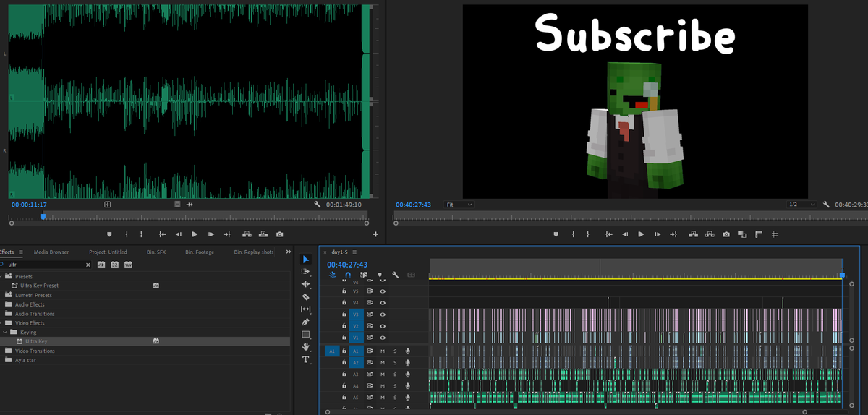Close the day1-5 sequence tab
Image resolution: width=868 pixels, height=415 pixels.
[323, 252]
